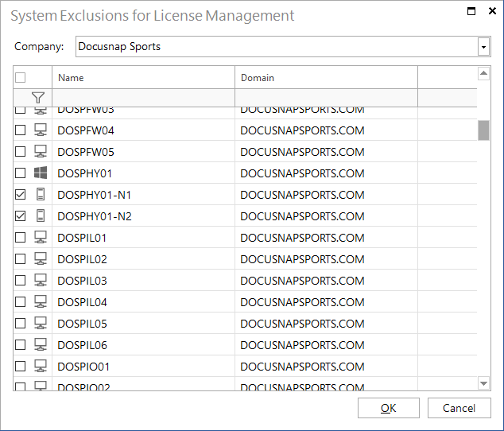
Task: Select the DOSPIL03 name cell
Action: tap(143, 281)
